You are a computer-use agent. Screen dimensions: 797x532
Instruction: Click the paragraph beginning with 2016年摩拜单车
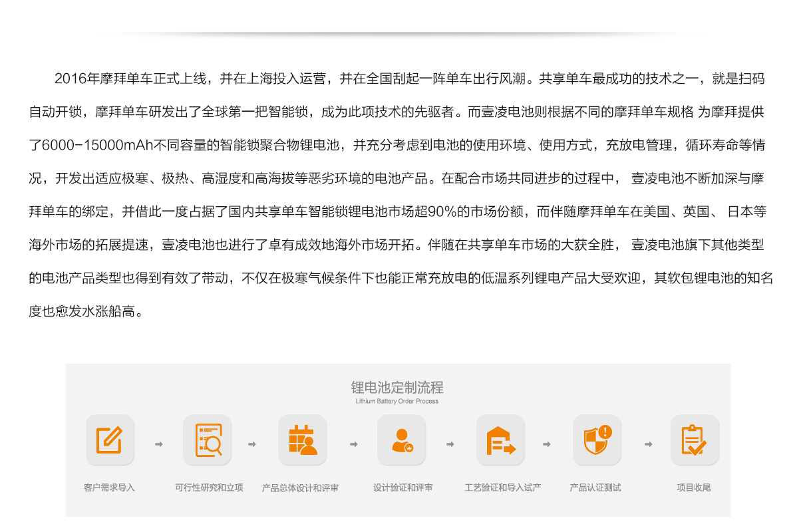(x=398, y=194)
